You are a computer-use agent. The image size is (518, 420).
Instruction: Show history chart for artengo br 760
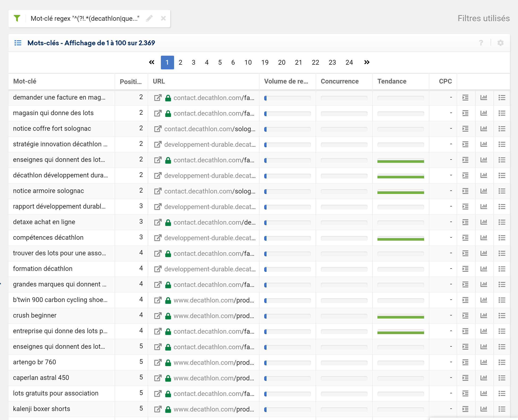[x=483, y=362]
